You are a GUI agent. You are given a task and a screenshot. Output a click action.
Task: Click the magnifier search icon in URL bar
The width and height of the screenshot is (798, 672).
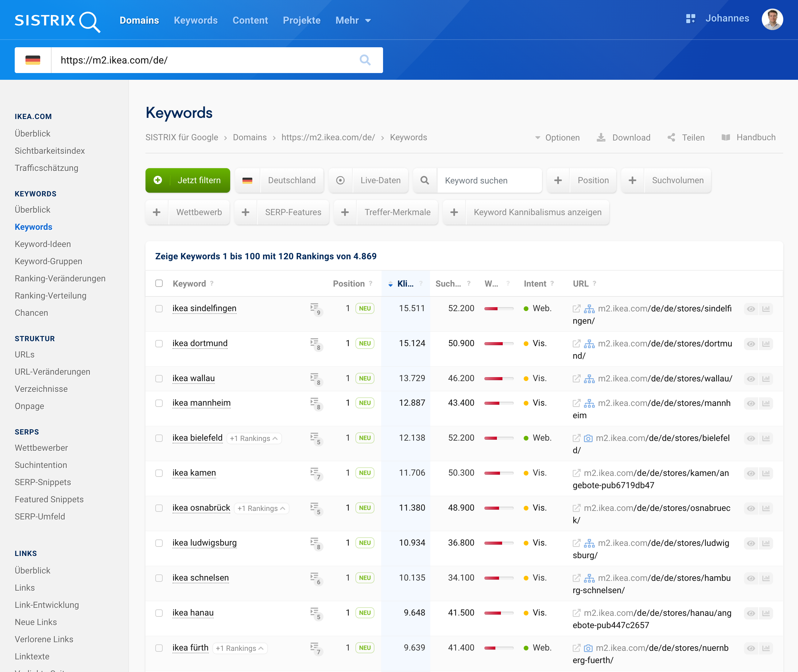click(x=365, y=60)
